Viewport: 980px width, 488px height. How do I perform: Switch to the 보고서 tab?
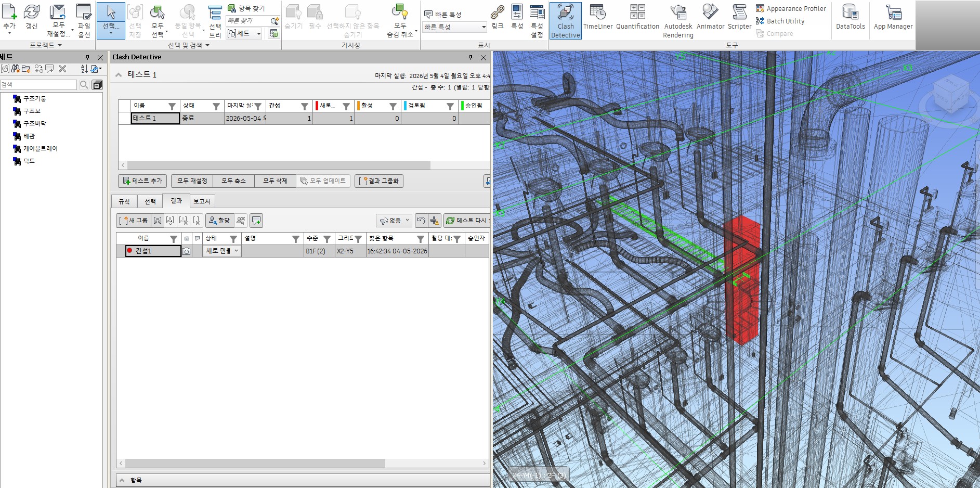(202, 201)
